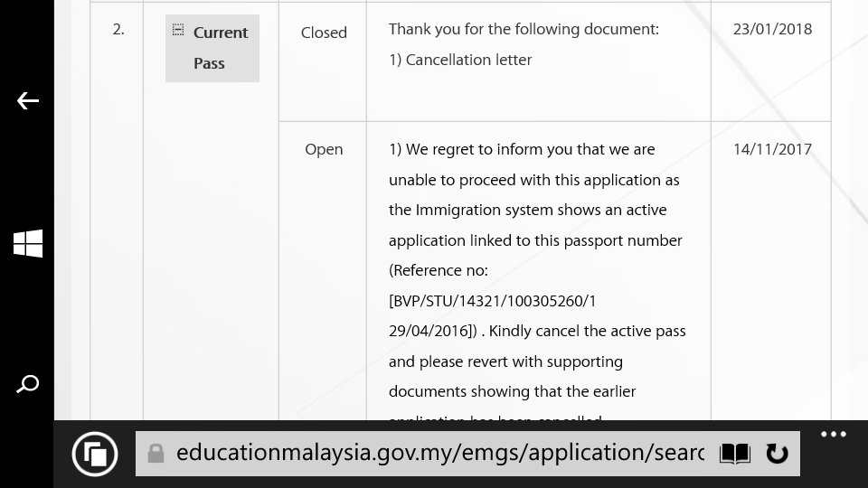Viewport: 868px width, 488px height.
Task: Click the Cancellation letter item
Action: point(460,60)
